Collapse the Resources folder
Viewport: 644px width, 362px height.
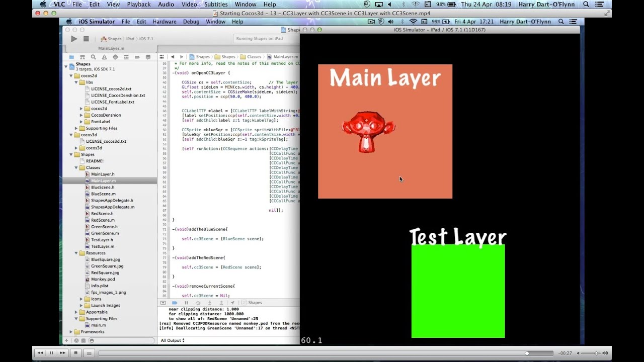[76, 253]
